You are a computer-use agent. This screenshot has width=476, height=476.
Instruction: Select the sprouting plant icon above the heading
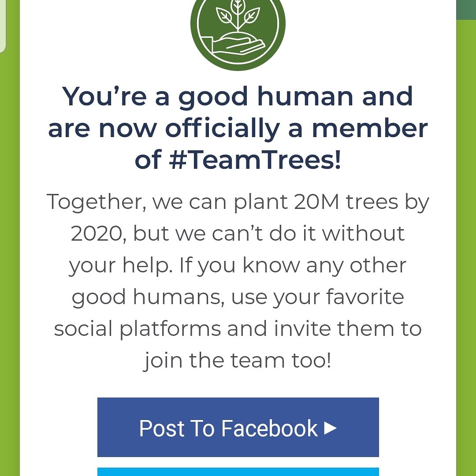click(238, 18)
